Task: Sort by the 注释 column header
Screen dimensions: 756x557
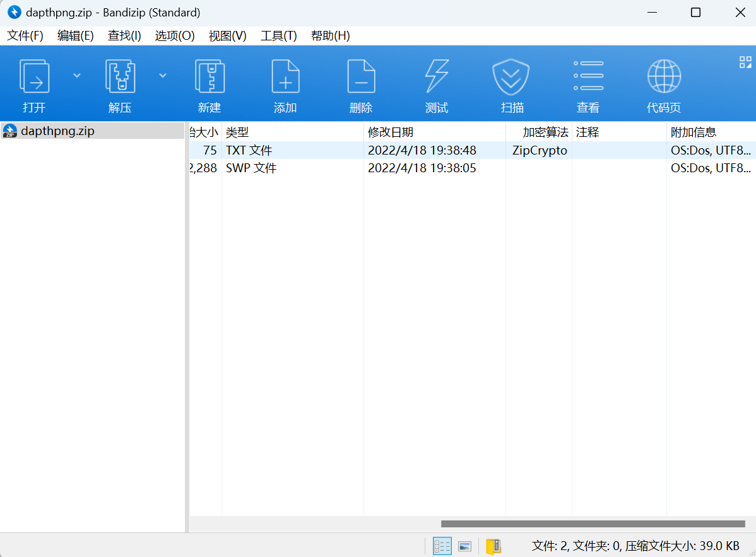Action: click(619, 132)
